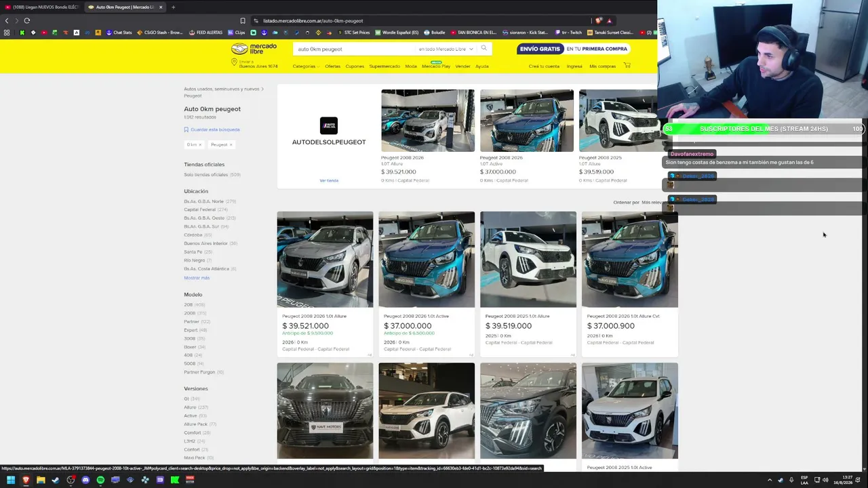Remove the 0 km filter chip
The height and width of the screenshot is (488, 868).
click(200, 144)
